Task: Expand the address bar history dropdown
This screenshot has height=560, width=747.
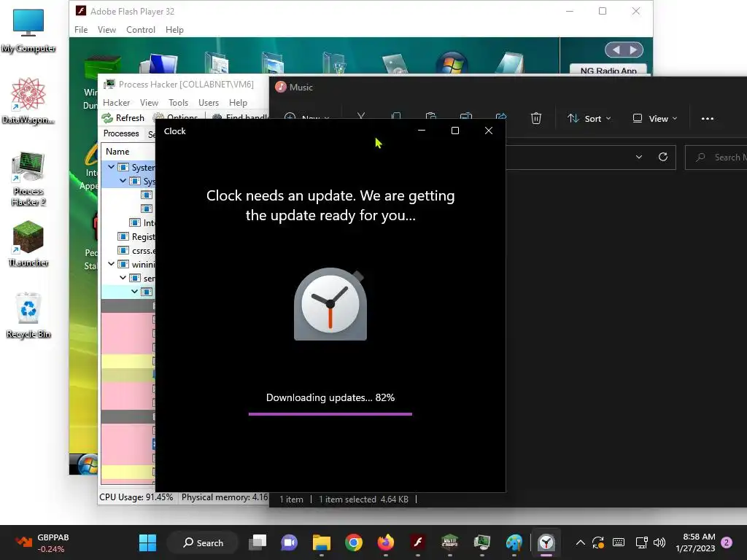Action: (639, 157)
